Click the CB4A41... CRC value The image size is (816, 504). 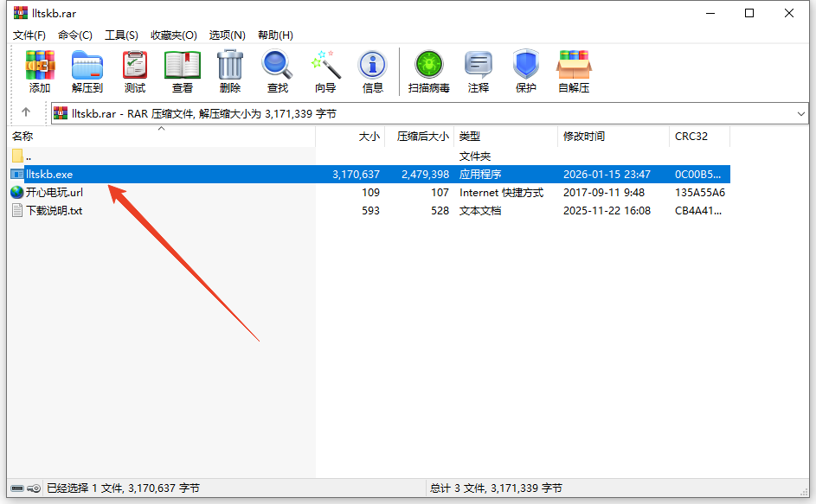click(698, 211)
